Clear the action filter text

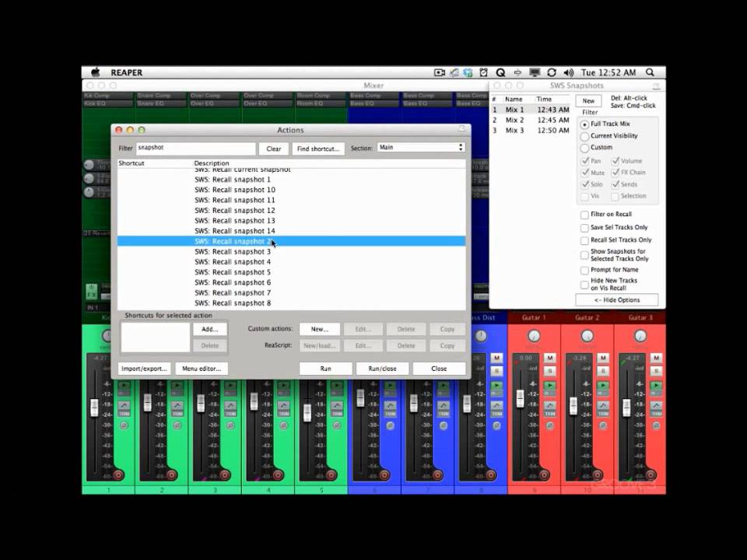[273, 149]
